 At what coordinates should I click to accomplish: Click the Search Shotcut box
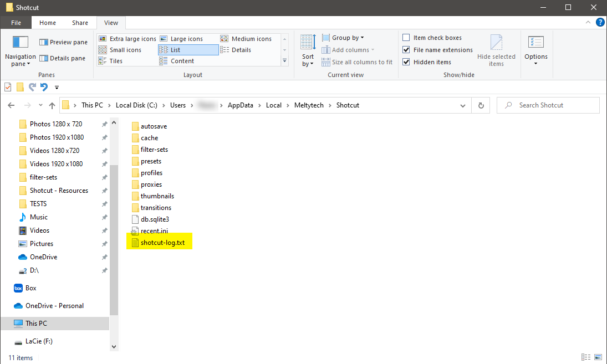click(548, 105)
